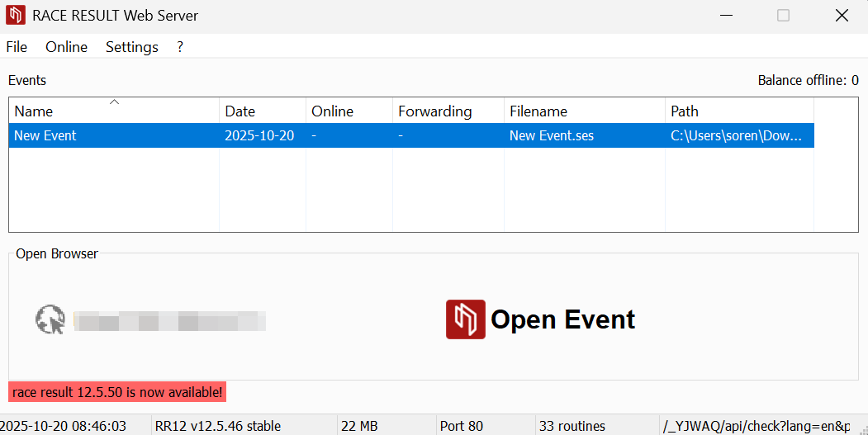Sort events by the Date column header
The width and height of the screenshot is (868, 435).
263,111
